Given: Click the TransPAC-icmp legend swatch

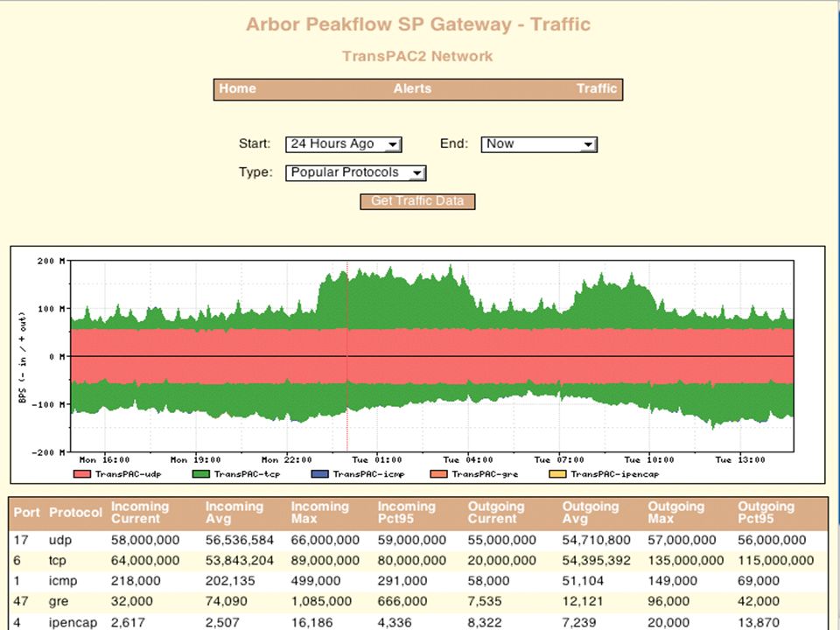Looking at the screenshot, I should [320, 474].
